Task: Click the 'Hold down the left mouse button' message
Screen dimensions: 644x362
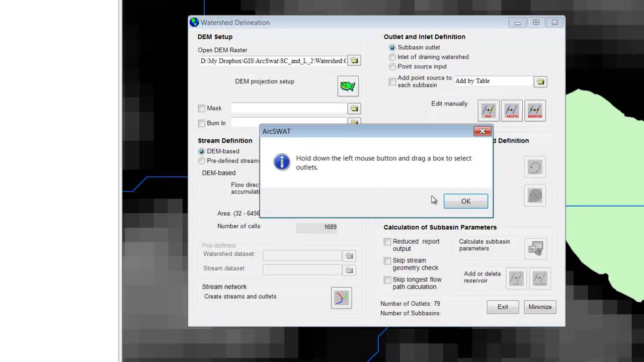Action: click(383, 162)
